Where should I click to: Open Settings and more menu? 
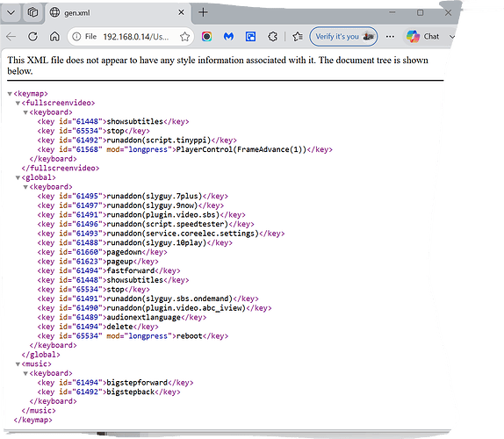pyautogui.click(x=390, y=37)
